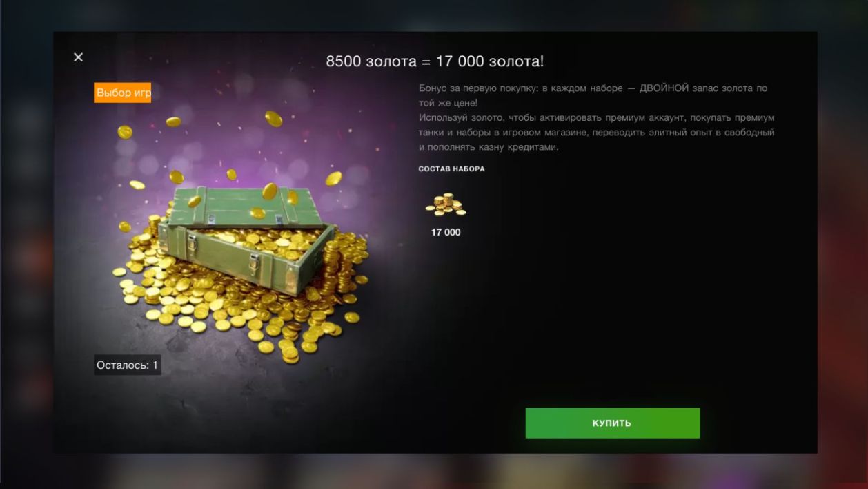Screen dimensions: 868x489
Task: Select the 17 000 amount under coins icon
Action: click(446, 232)
